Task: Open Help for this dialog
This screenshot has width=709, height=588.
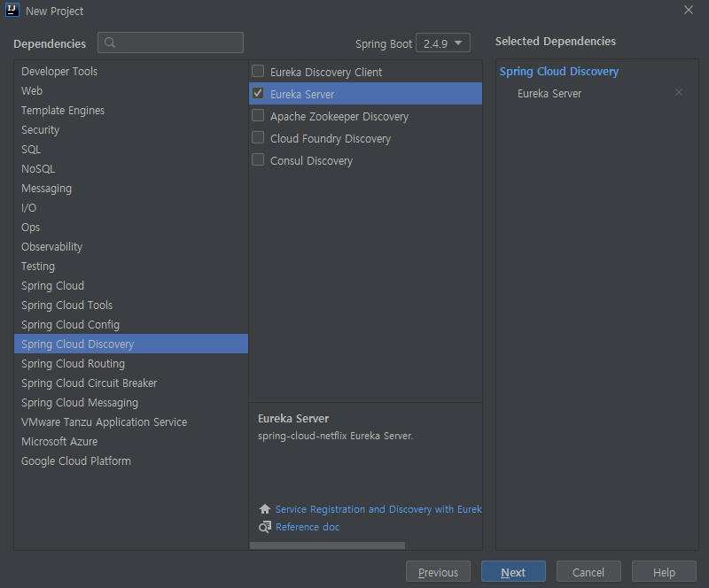Action: [x=664, y=572]
